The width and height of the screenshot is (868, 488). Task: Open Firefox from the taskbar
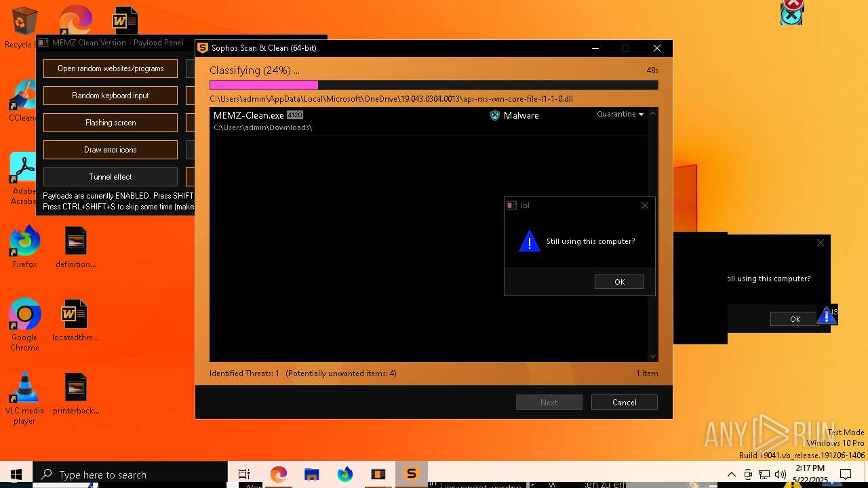345,474
